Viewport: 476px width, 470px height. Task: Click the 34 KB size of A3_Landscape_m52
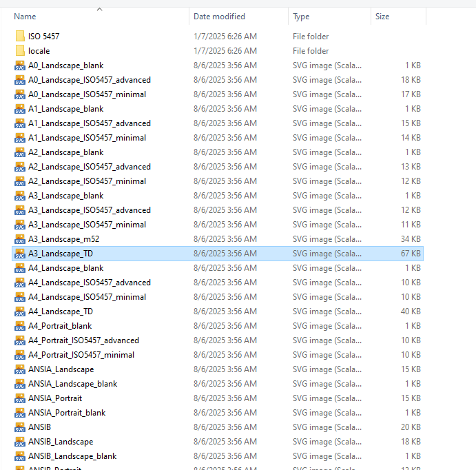point(411,239)
